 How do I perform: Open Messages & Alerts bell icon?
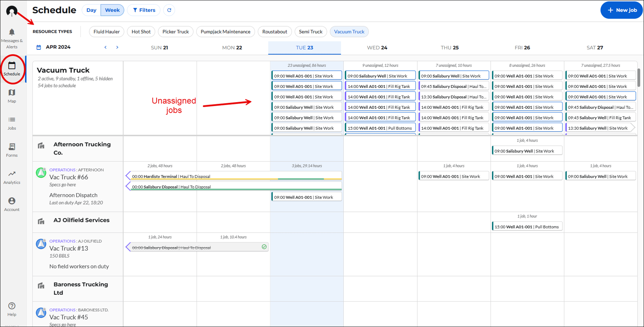12,33
